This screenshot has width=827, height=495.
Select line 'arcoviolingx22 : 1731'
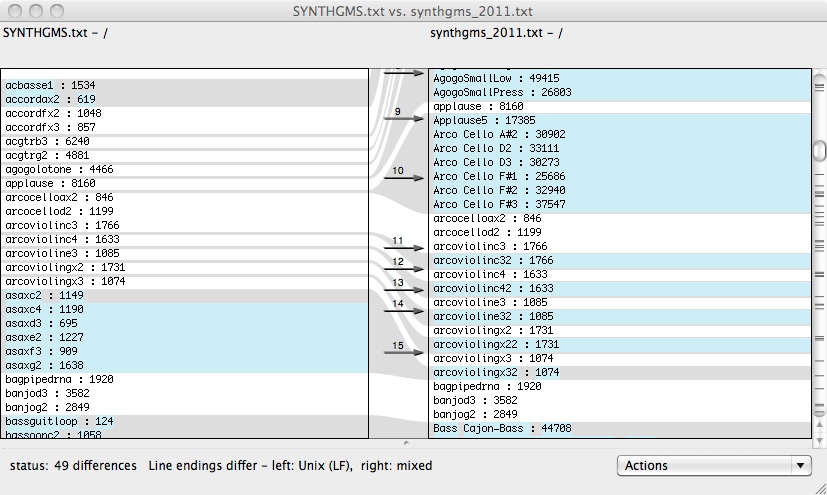(620, 344)
